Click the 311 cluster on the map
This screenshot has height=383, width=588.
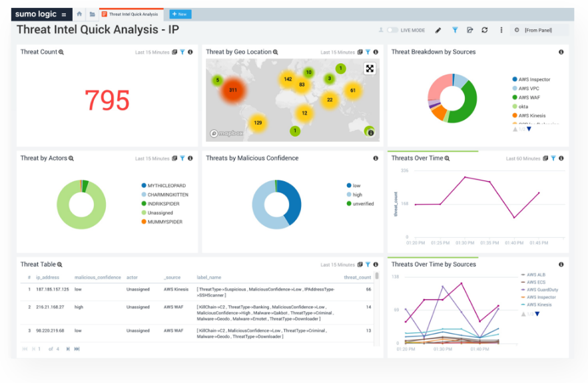233,90
